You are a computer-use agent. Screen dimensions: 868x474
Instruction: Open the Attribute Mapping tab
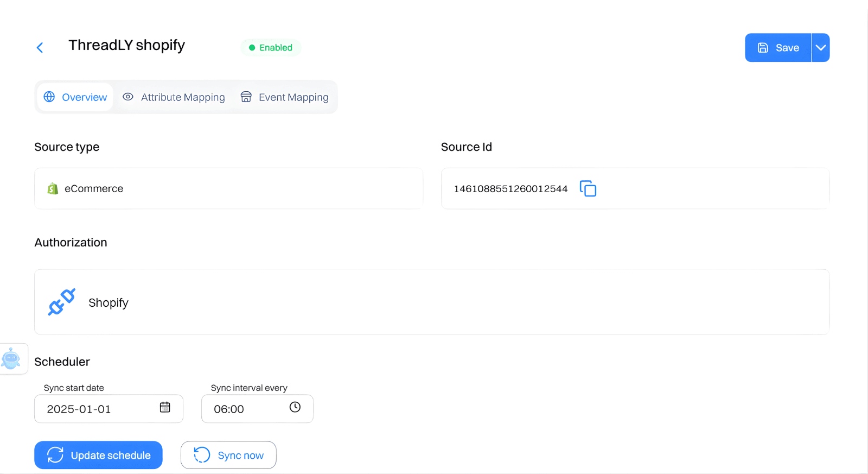(174, 97)
